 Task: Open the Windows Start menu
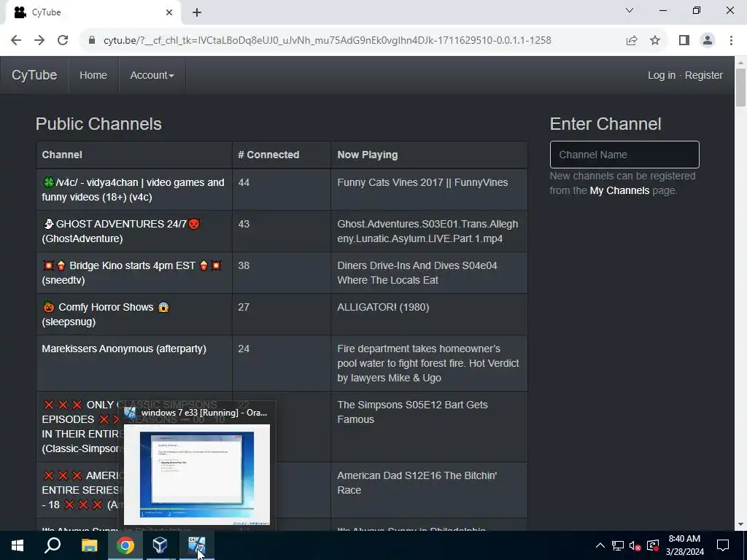click(x=18, y=545)
